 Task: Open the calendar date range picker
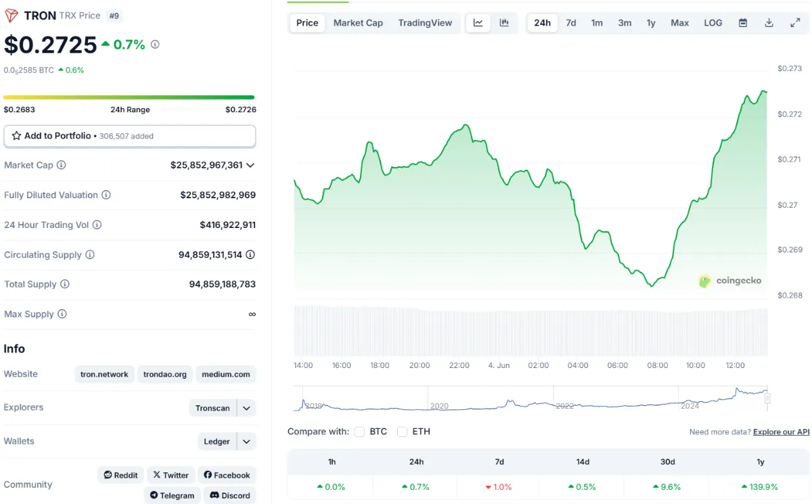(743, 23)
